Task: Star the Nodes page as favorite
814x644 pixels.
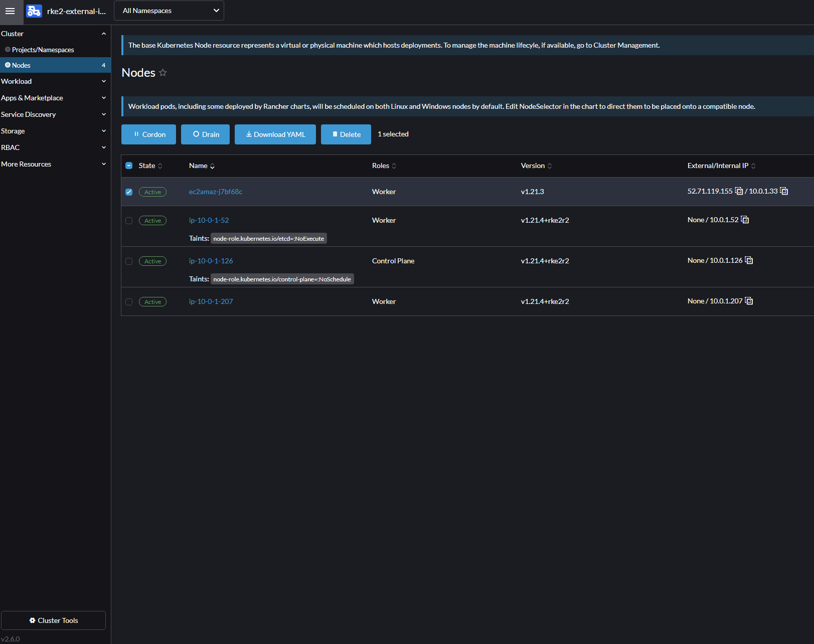Action: point(162,72)
